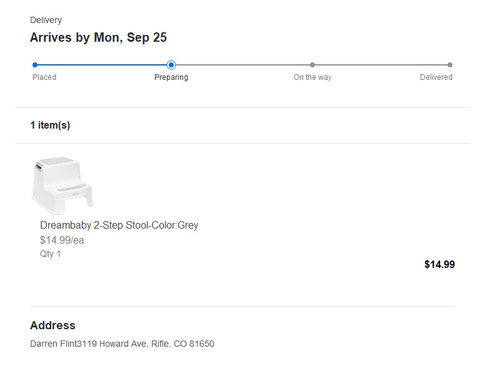Click Arrives by Mon, Sep 25 heading
500x391 pixels.
98,38
